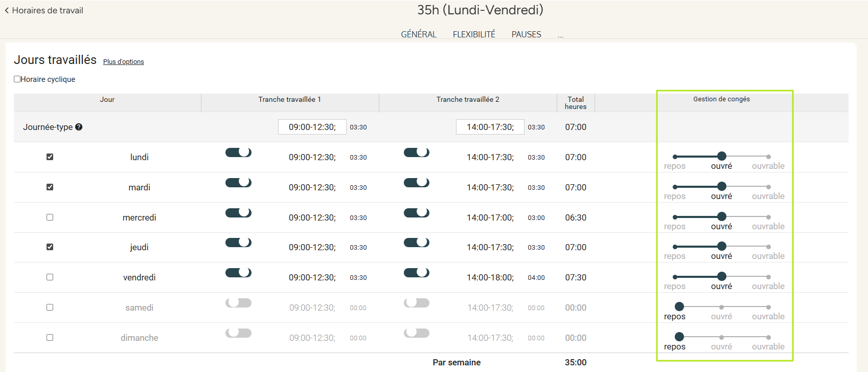Check the mercredi day checkbox

(50, 217)
